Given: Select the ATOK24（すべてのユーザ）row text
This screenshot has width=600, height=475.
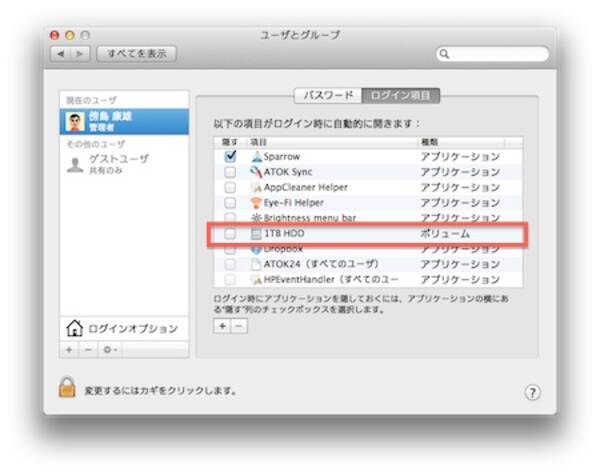Looking at the screenshot, I should 321,264.
